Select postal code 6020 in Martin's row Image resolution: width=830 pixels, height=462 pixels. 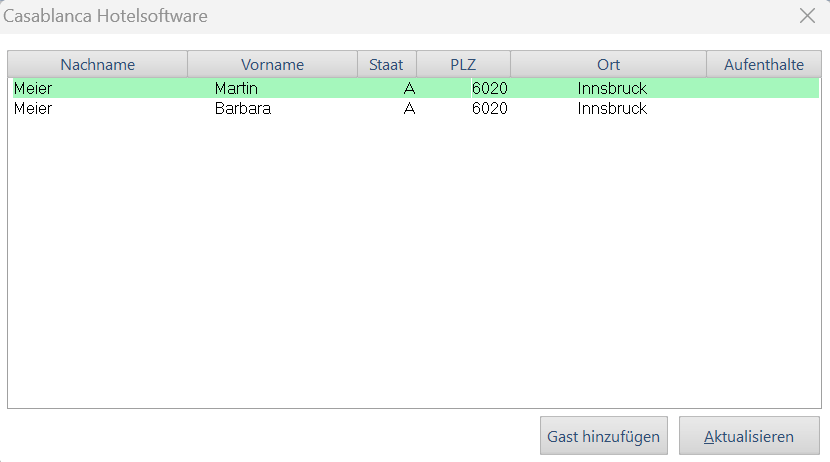click(489, 89)
